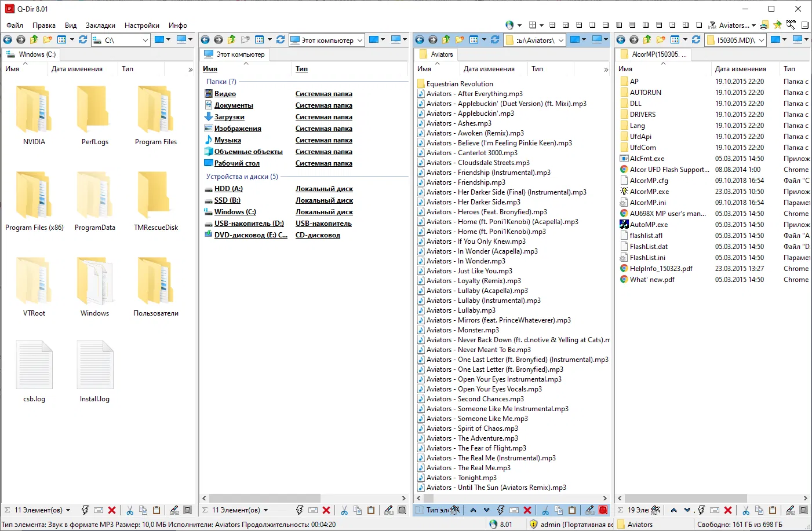Open the Закладки menu
This screenshot has height=531, width=812.
click(x=100, y=25)
